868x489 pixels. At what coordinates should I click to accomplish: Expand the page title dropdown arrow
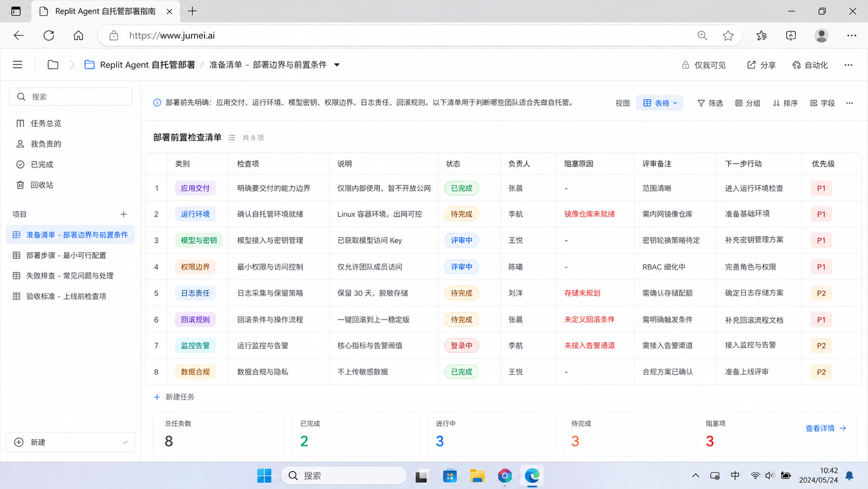tap(337, 65)
